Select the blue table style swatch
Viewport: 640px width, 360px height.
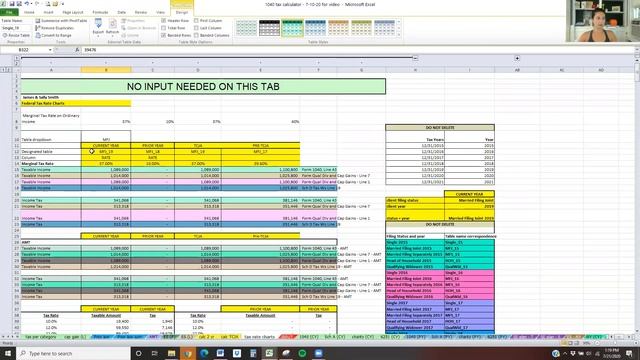click(x=316, y=28)
